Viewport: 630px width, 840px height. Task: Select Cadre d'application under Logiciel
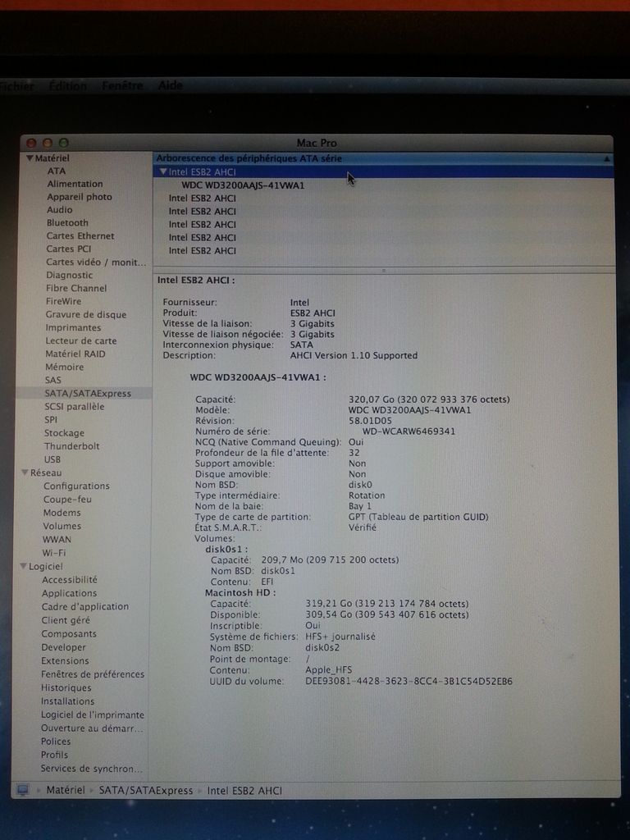coord(85,606)
